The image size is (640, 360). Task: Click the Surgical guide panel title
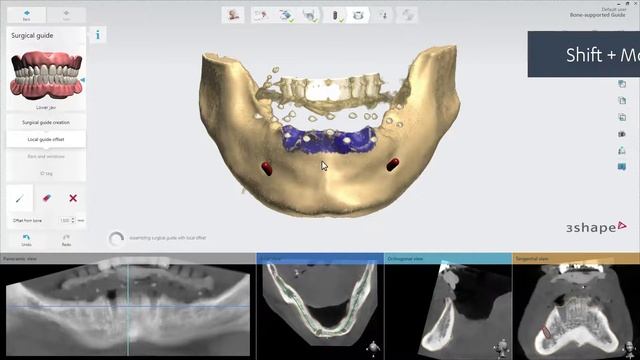point(32,36)
